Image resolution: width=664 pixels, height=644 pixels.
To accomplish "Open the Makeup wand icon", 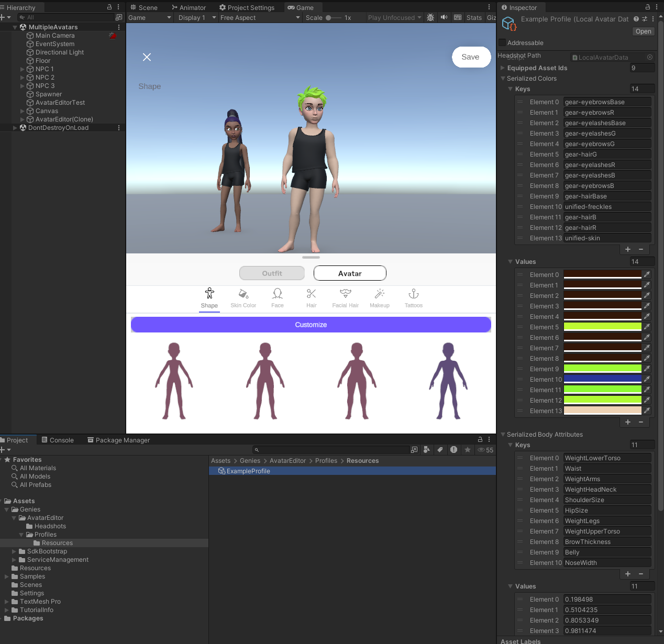I will [x=380, y=294].
